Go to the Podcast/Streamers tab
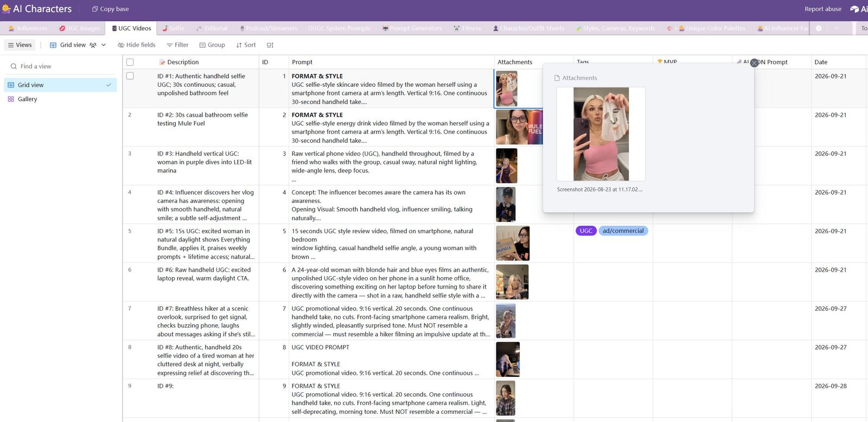This screenshot has width=868, height=422. [269, 28]
